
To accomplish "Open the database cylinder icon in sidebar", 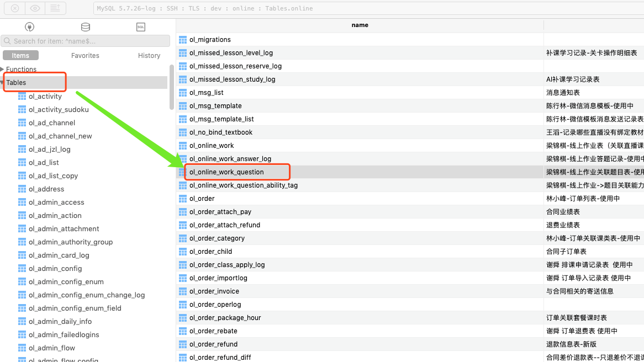I will coord(86,27).
